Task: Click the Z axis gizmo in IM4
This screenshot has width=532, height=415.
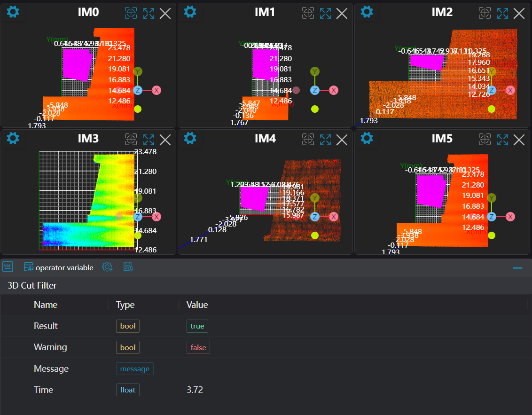Action: (315, 217)
